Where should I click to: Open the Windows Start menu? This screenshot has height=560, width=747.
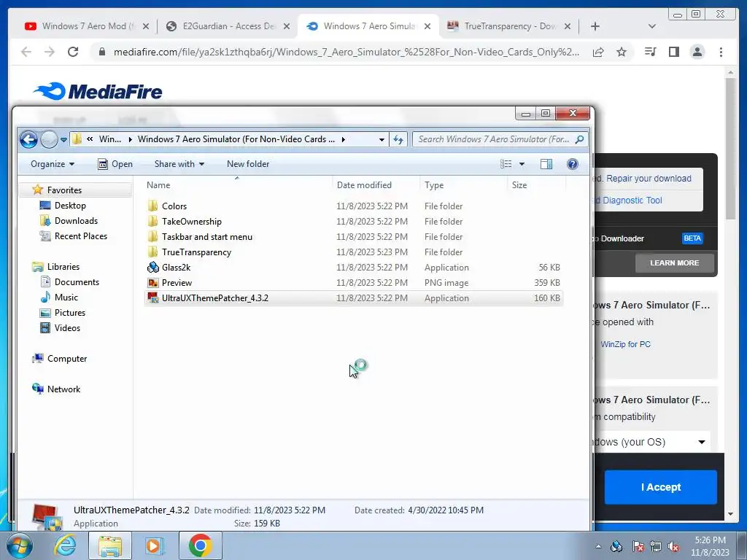point(19,545)
